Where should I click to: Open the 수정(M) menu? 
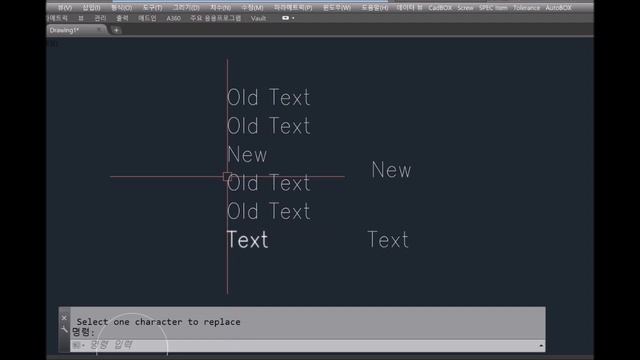coord(252,8)
